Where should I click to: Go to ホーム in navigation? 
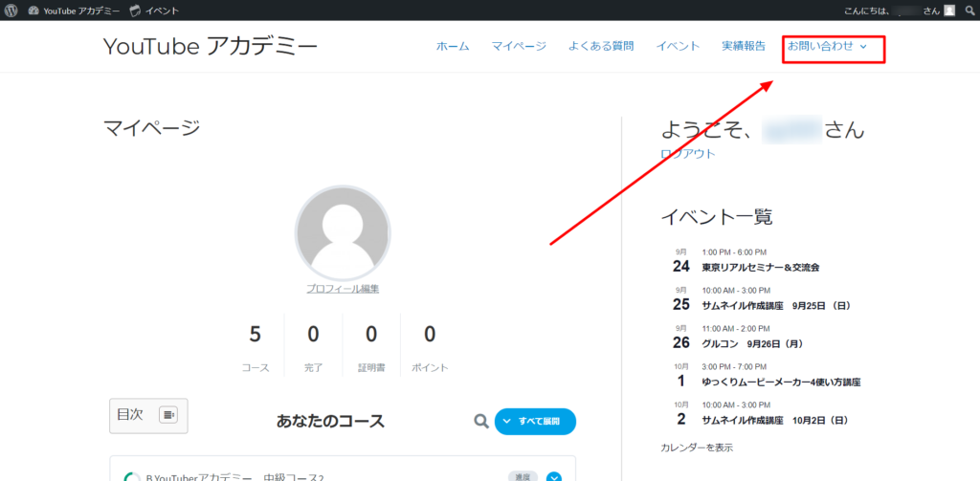(x=453, y=46)
